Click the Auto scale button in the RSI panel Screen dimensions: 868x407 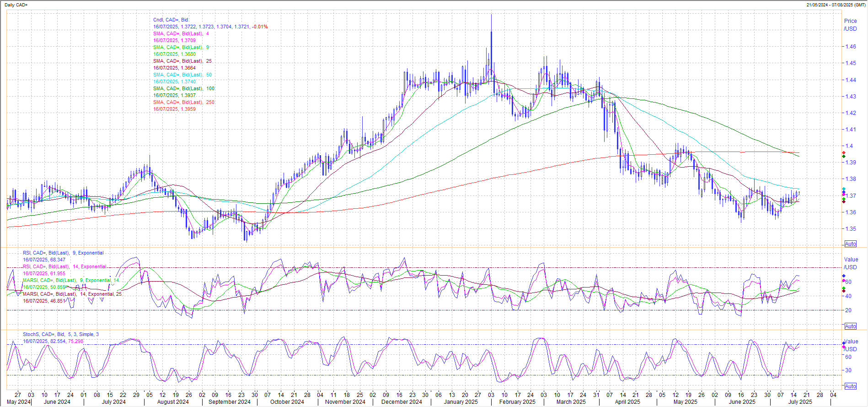coord(851,326)
